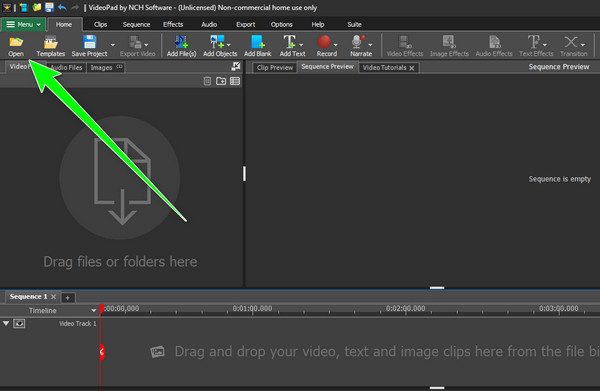Pop out the clip bin panel
The width and height of the screenshot is (600, 391).
[x=236, y=67]
